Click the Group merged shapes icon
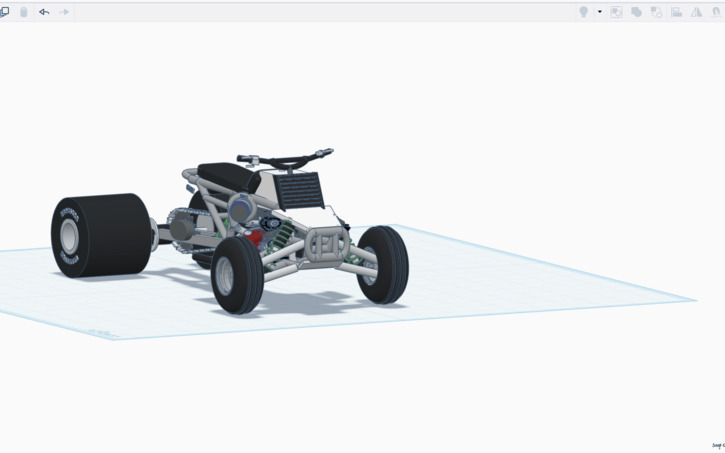 636,12
